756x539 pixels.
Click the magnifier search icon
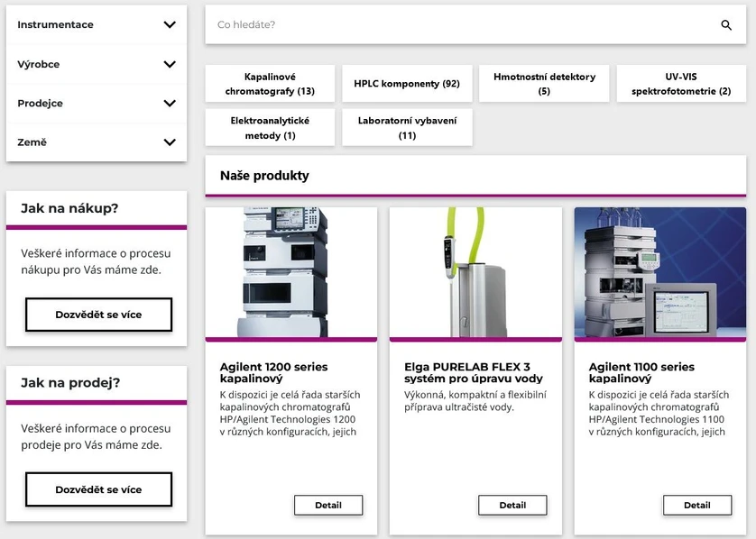click(726, 25)
